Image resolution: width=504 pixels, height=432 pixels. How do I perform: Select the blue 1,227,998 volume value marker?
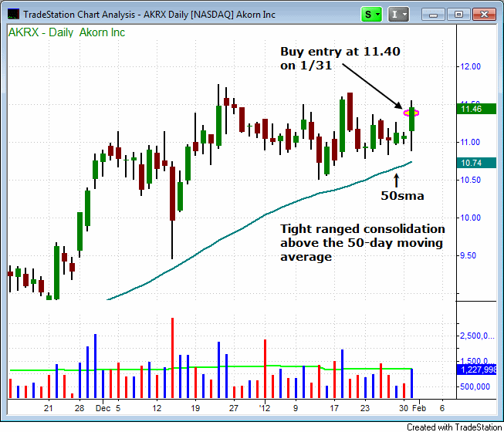[476, 370]
